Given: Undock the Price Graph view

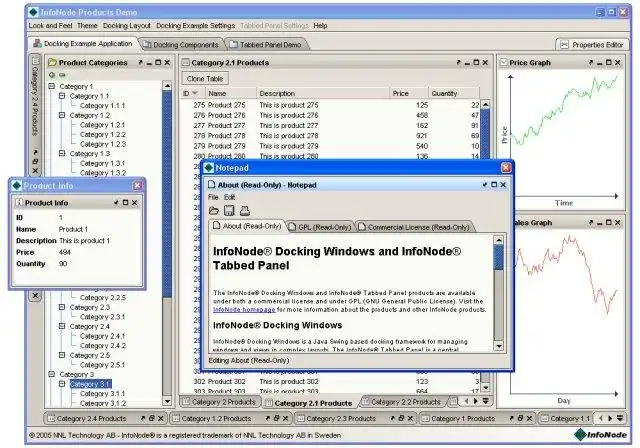Looking at the screenshot, I should tap(591, 62).
